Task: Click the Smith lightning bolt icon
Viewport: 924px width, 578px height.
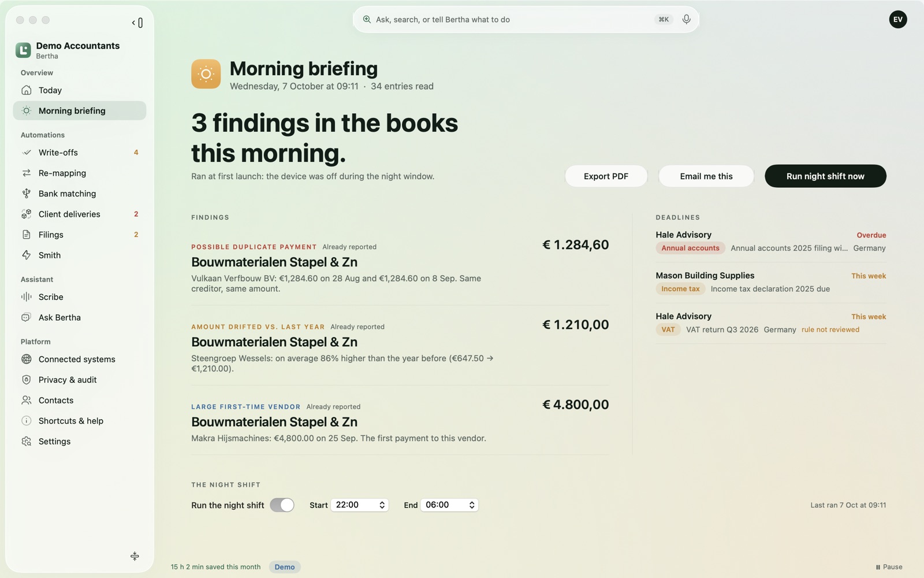Action: tap(27, 255)
